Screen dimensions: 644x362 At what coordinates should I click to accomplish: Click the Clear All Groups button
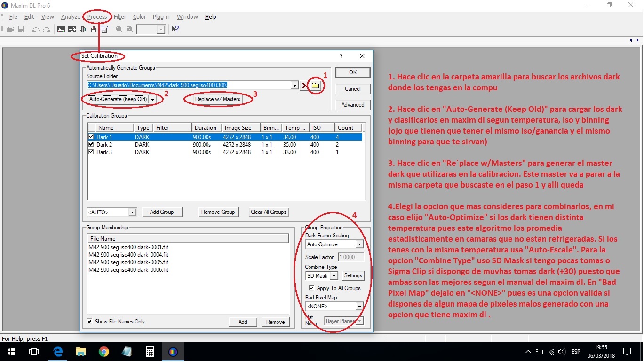(269, 212)
